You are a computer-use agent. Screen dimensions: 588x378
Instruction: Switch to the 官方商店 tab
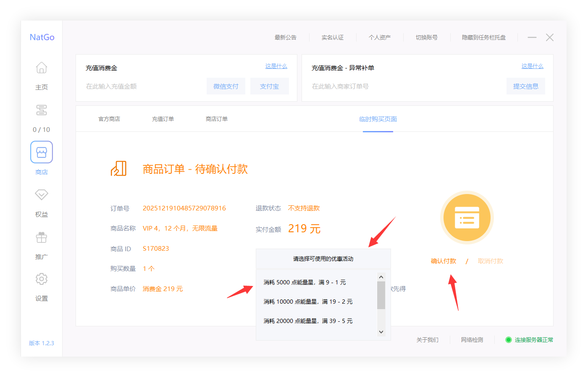[x=109, y=119]
